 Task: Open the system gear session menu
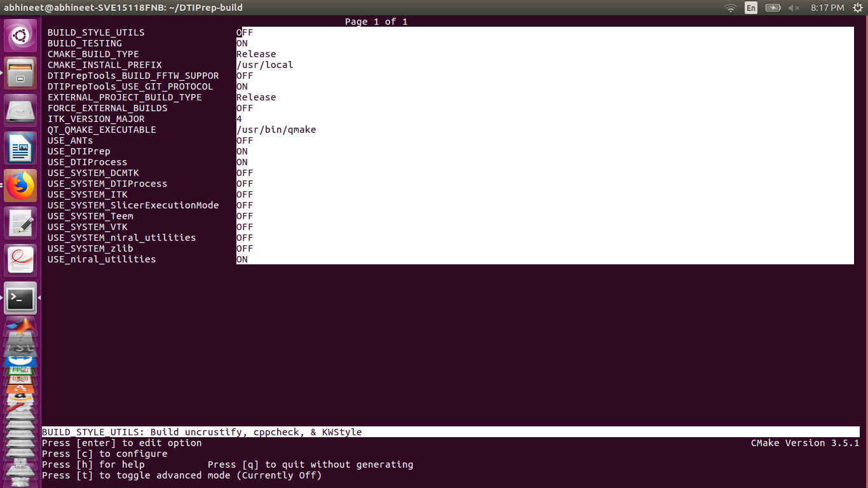pyautogui.click(x=857, y=8)
